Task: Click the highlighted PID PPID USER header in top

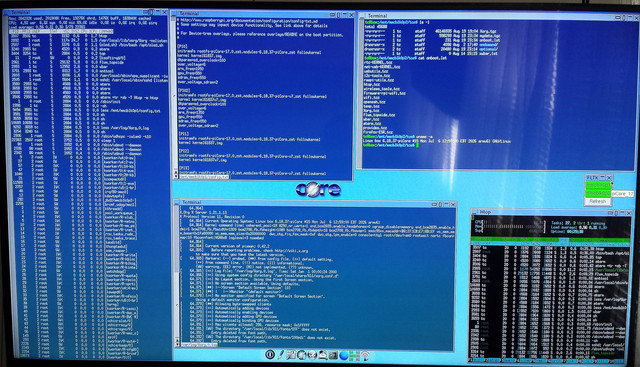Action: pyautogui.click(x=61, y=31)
